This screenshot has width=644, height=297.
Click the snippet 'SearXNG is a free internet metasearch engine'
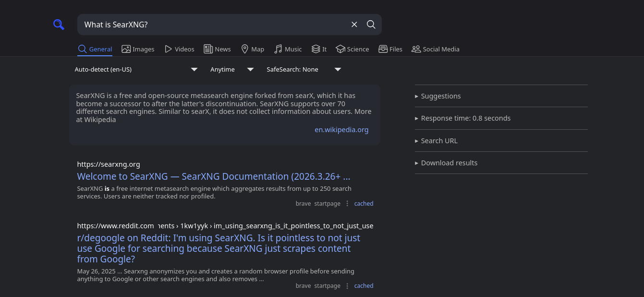point(214,192)
